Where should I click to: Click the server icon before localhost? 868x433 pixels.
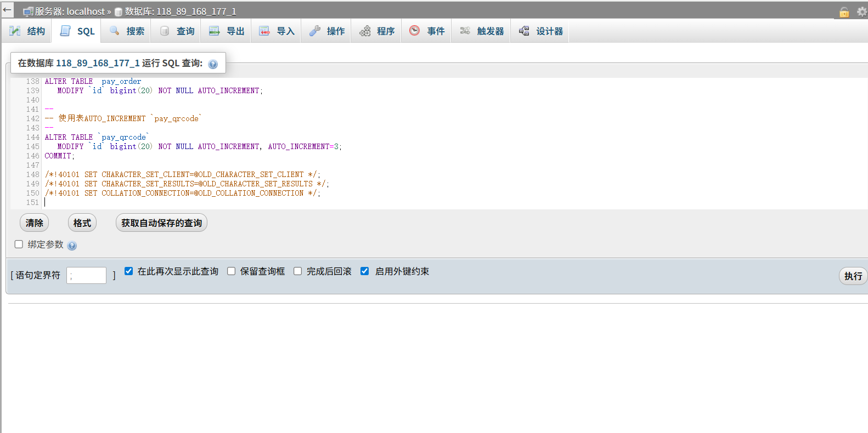click(28, 12)
